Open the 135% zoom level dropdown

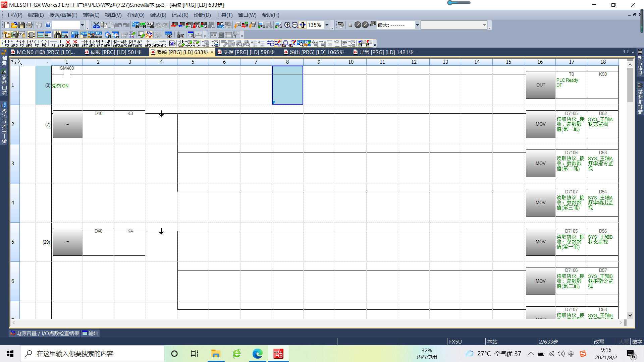click(x=327, y=25)
